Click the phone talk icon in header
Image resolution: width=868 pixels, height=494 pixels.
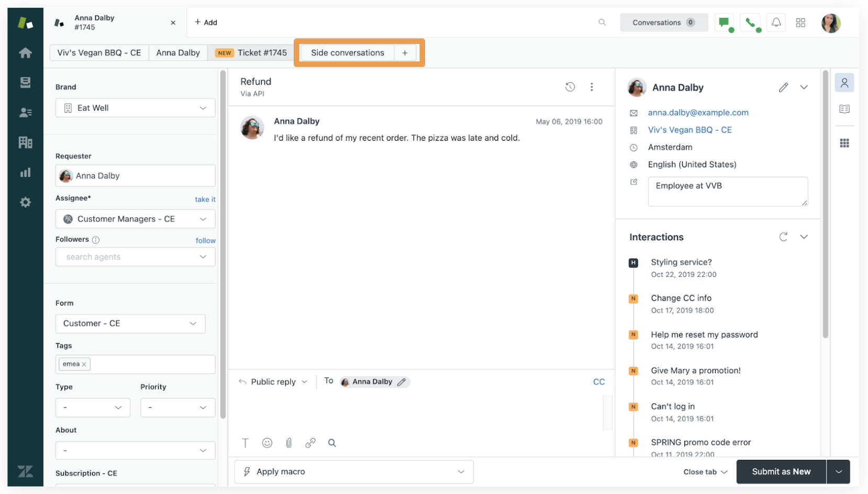click(x=751, y=23)
